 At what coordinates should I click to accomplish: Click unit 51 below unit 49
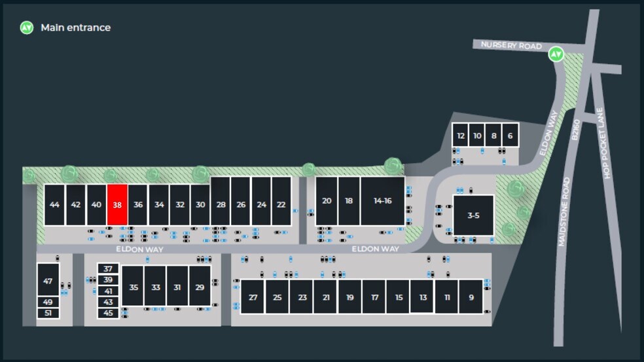[48, 313]
